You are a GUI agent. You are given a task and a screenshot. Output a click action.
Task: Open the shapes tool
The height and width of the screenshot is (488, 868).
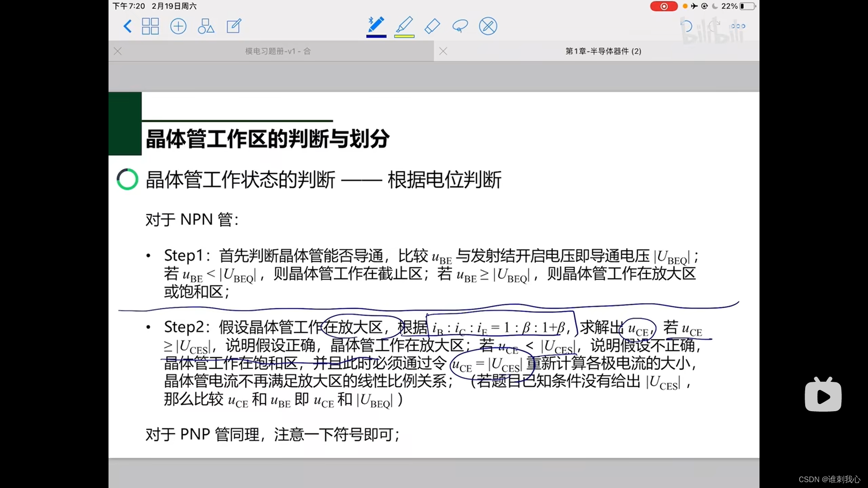pyautogui.click(x=206, y=26)
